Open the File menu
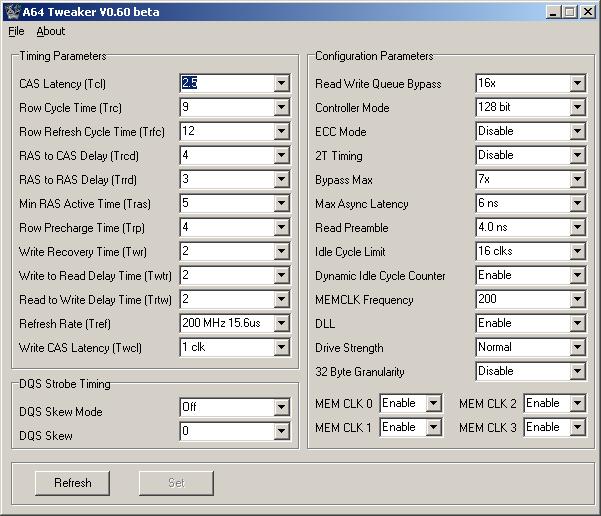This screenshot has width=601, height=516. pos(16,31)
